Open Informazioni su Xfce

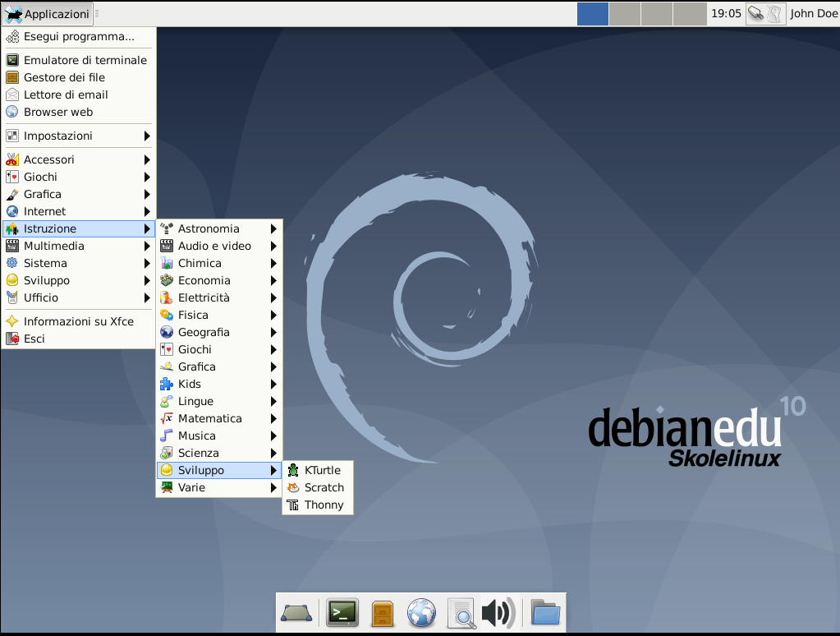(79, 321)
